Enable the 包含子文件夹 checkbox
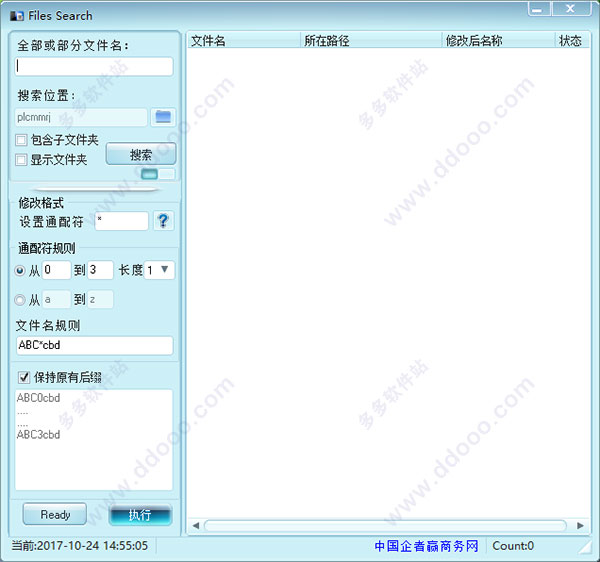This screenshot has height=562, width=600. [21, 140]
